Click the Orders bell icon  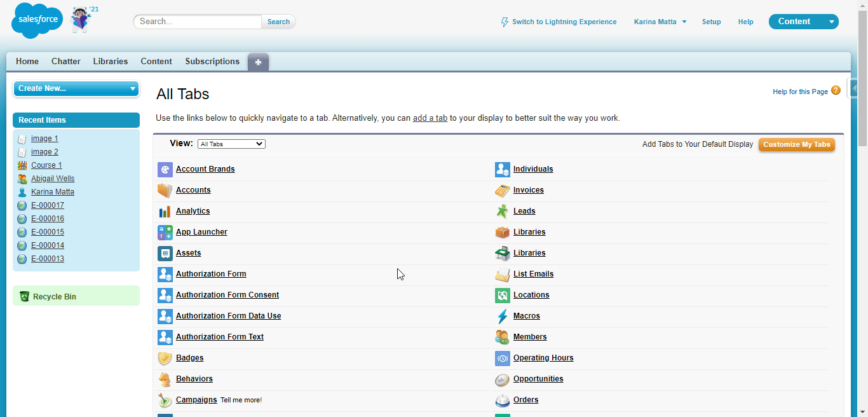pos(502,400)
